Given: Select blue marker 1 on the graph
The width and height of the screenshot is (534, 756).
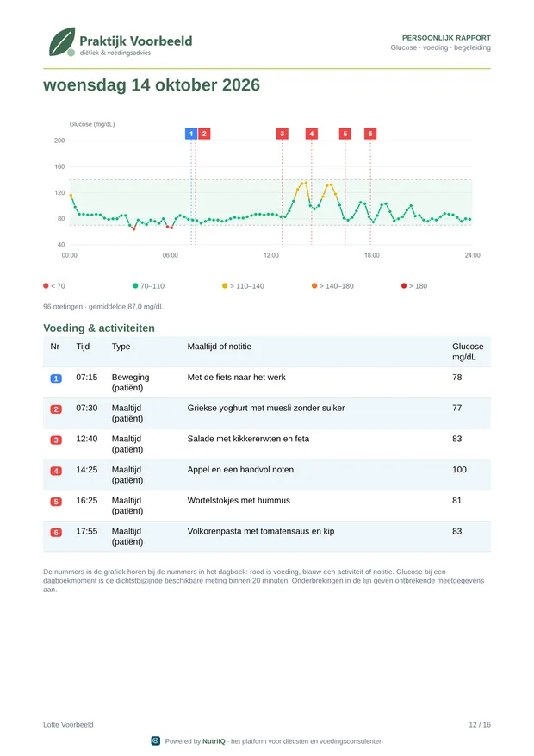Looking at the screenshot, I should [x=191, y=134].
